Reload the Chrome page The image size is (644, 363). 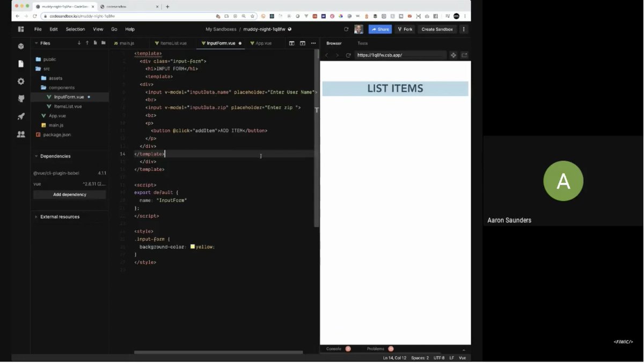34,16
